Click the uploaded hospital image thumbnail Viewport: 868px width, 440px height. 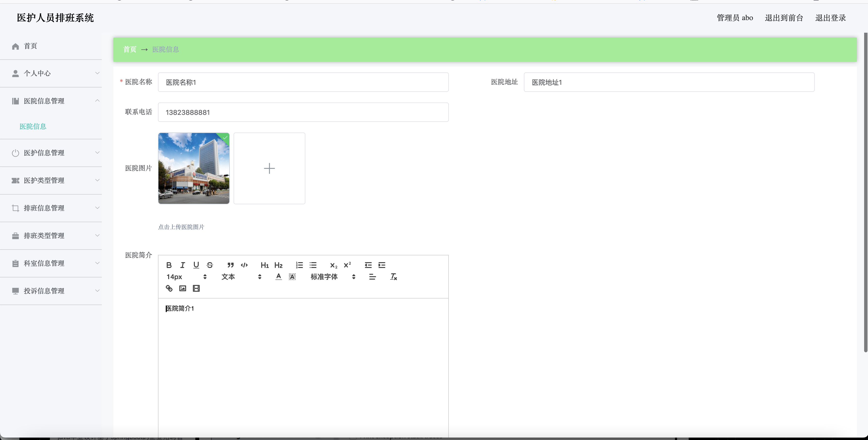click(194, 168)
